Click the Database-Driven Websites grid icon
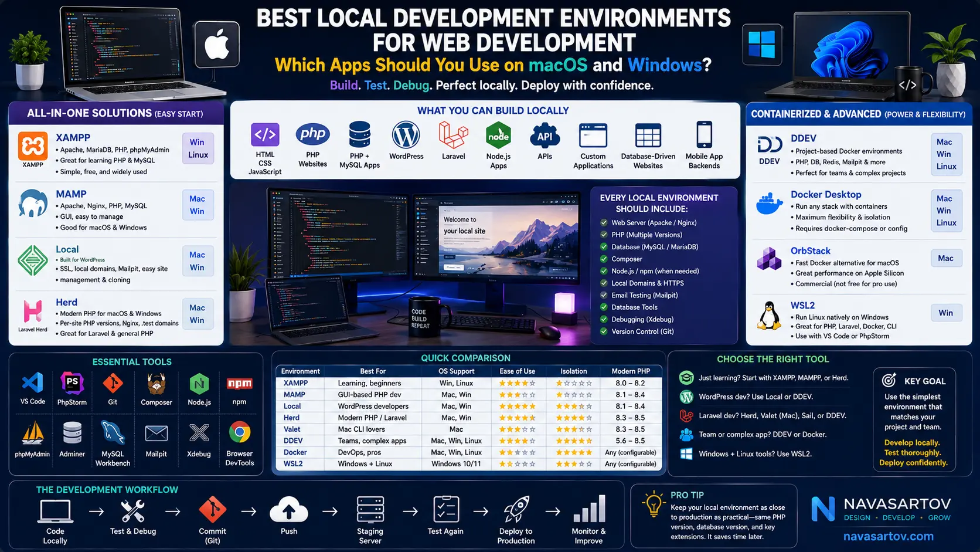 [x=648, y=136]
